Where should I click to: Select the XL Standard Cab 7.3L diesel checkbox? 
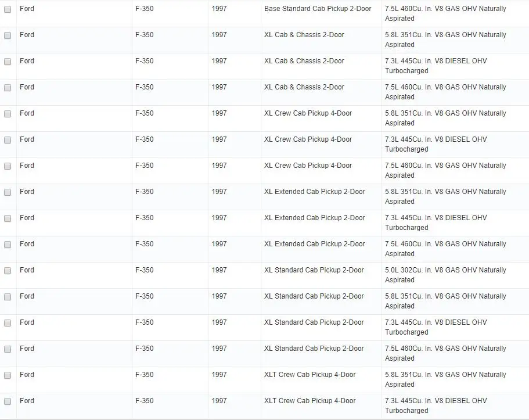click(8, 323)
